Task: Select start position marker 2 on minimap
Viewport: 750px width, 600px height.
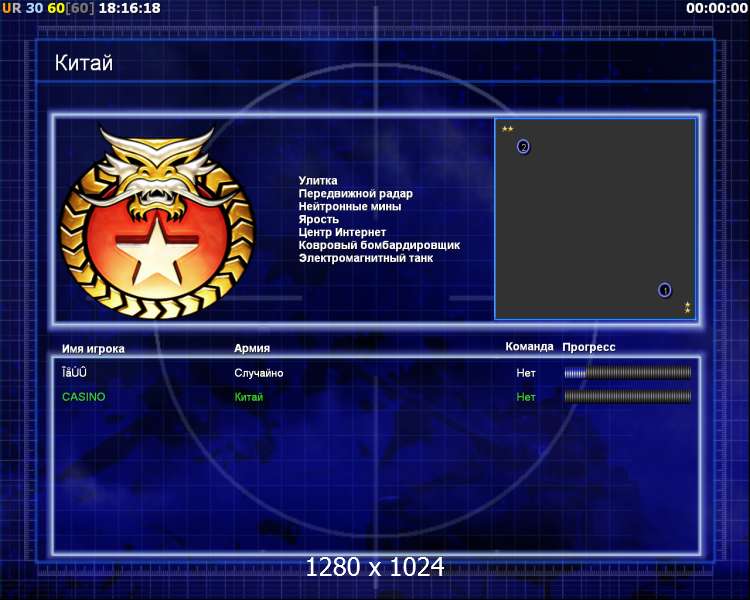Action: point(523,146)
